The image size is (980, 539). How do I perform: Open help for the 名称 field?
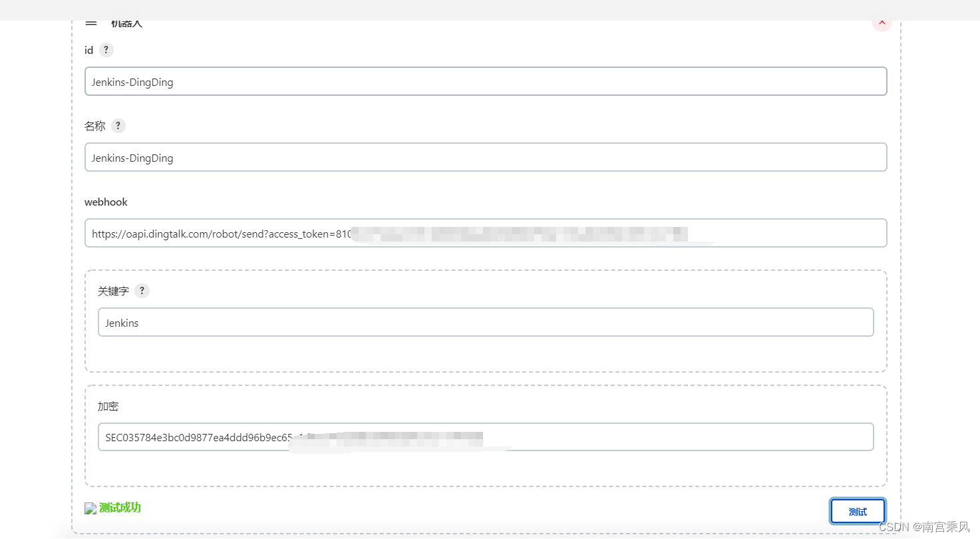pyautogui.click(x=118, y=126)
